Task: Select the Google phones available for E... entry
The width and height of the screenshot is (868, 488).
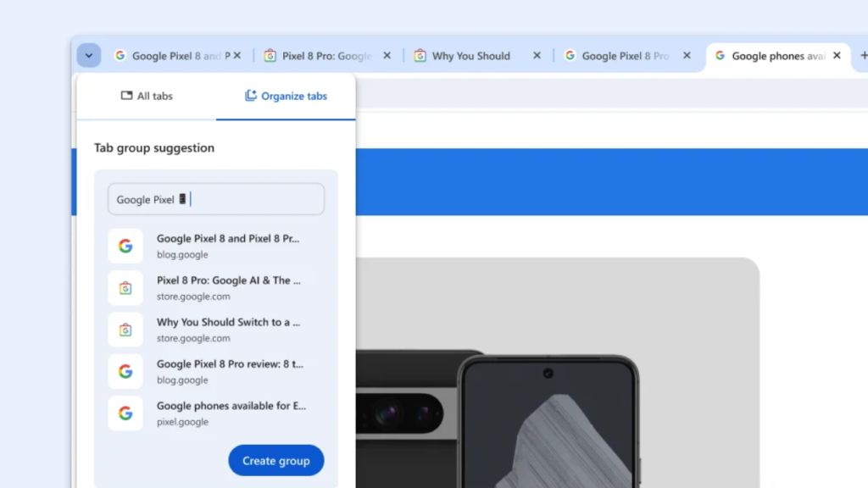Action: click(x=216, y=413)
